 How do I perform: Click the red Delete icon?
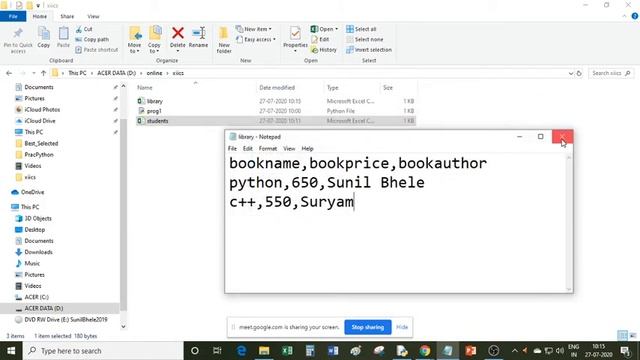[178, 33]
